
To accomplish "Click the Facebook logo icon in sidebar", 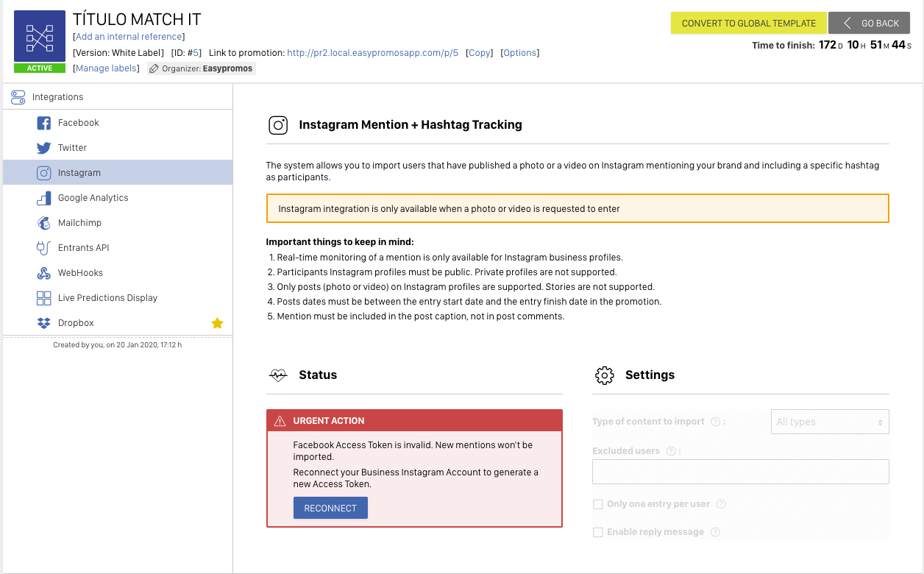I will [44, 123].
